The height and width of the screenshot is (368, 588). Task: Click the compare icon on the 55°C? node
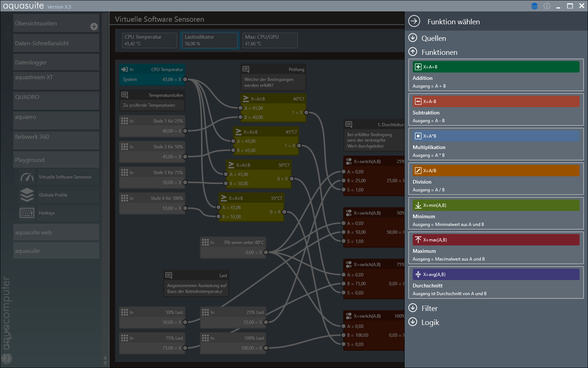pos(224,198)
